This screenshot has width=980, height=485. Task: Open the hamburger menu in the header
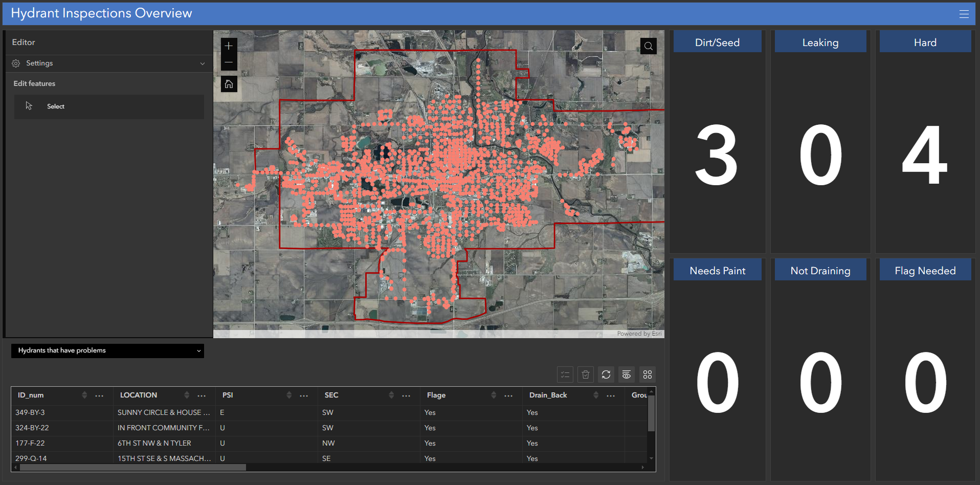(x=964, y=13)
